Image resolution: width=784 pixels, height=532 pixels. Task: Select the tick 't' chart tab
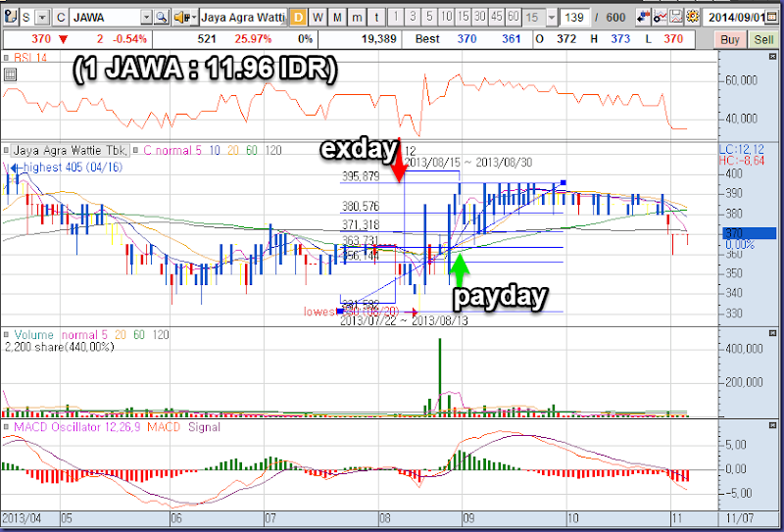pyautogui.click(x=376, y=18)
